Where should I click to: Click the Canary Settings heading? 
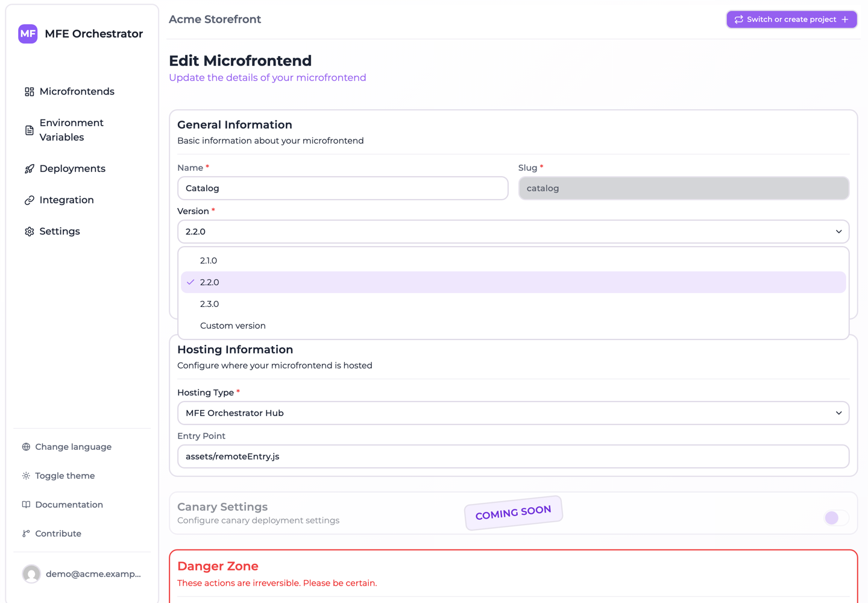[222, 507]
